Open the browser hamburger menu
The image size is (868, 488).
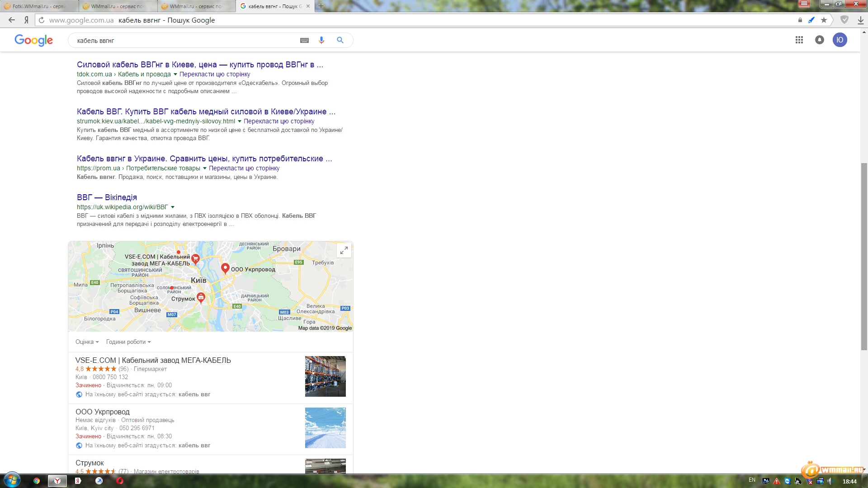click(x=804, y=4)
